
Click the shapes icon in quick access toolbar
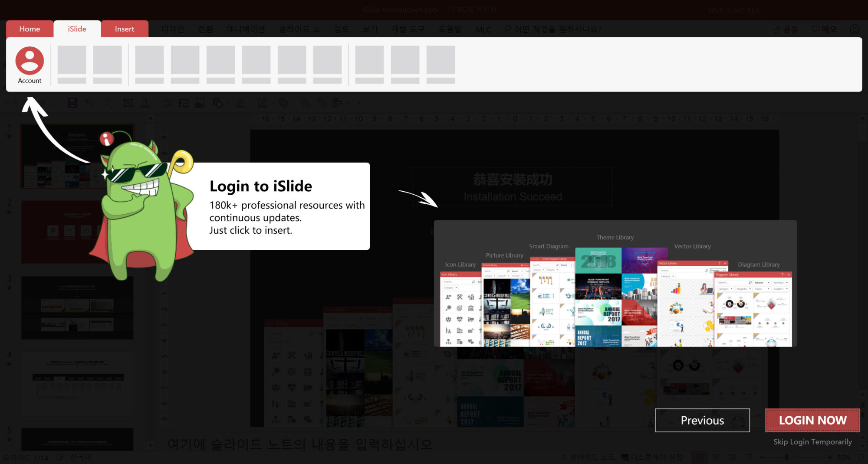[217, 103]
